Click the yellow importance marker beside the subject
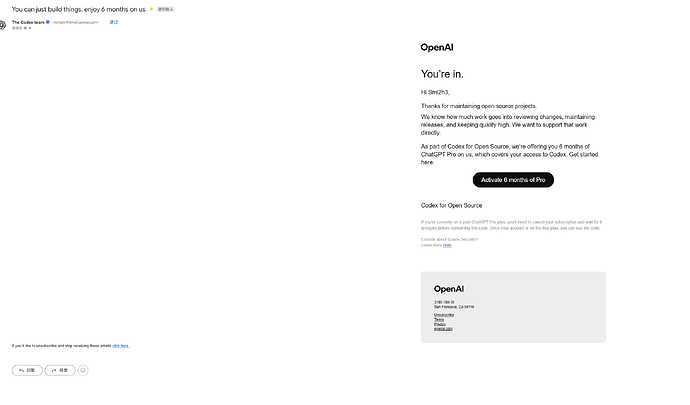 (x=151, y=9)
